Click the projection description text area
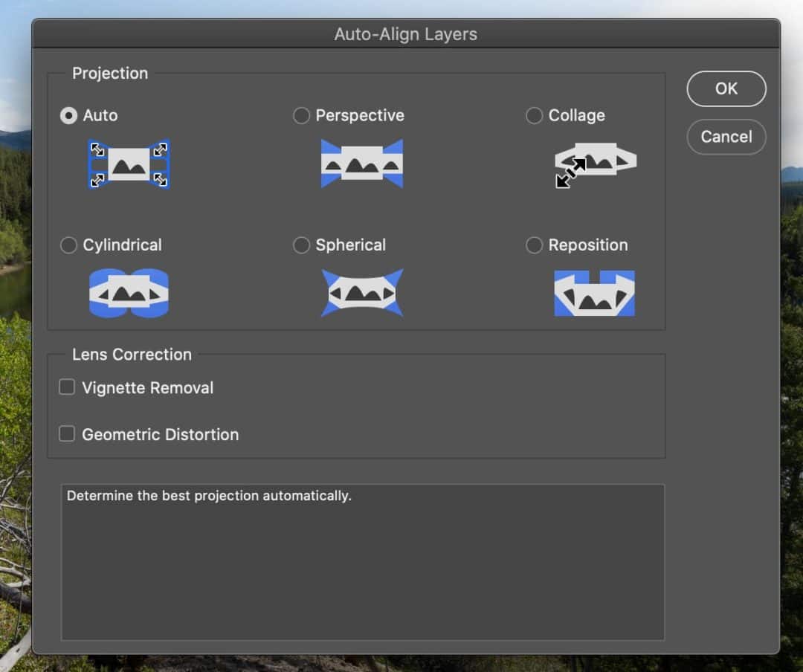803x672 pixels. click(x=362, y=561)
